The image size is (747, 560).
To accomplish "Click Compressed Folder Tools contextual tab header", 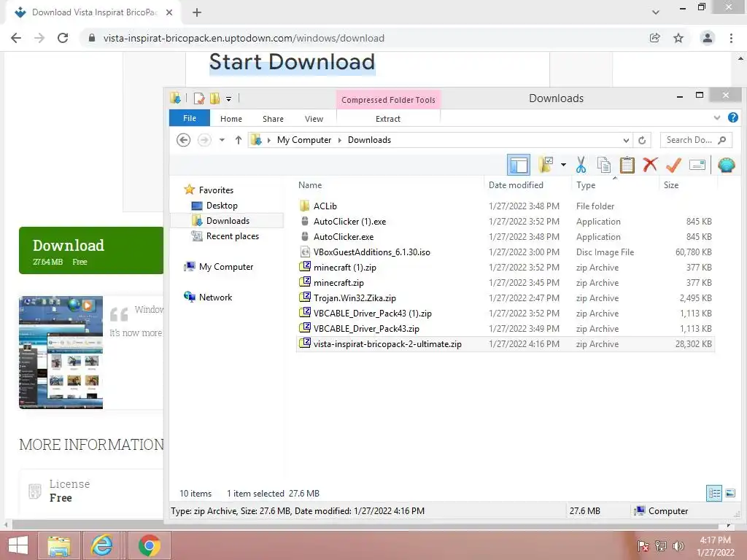I will [x=388, y=99].
